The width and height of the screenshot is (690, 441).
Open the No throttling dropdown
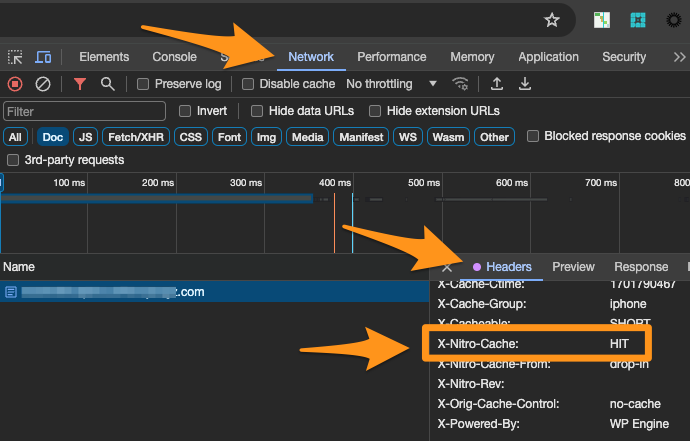point(391,84)
